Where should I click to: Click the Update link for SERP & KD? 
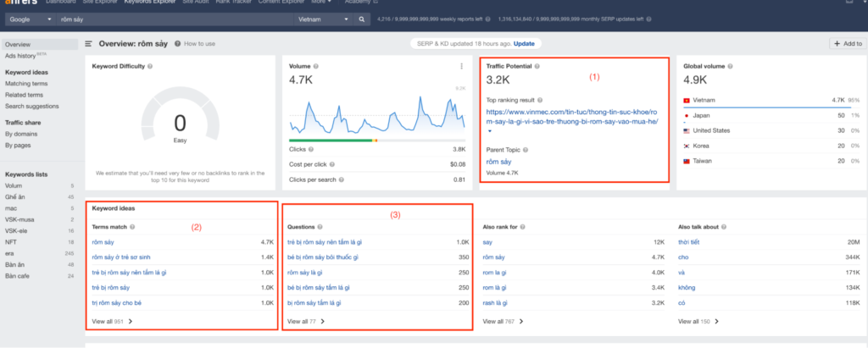click(524, 44)
